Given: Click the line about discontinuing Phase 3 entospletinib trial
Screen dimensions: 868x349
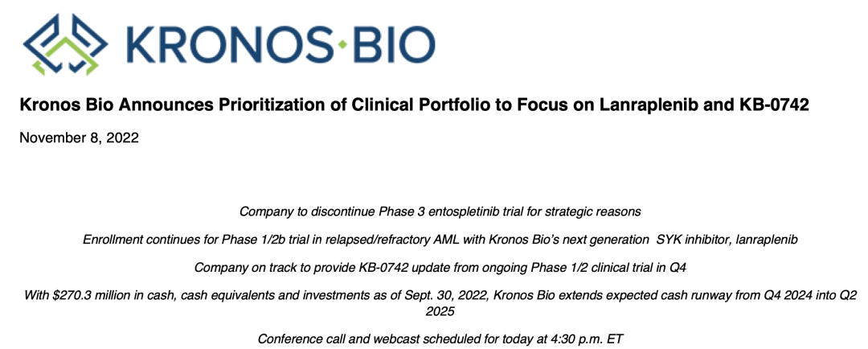Looking at the screenshot, I should [x=440, y=211].
